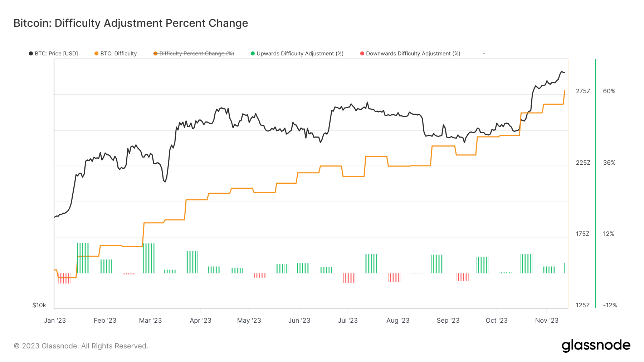Click the green Upwards Difficulty Adjustment dot
Image resolution: width=644 pixels, height=362 pixels.
(253, 54)
